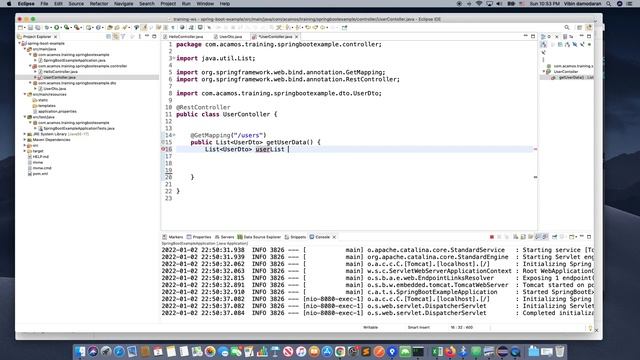The height and width of the screenshot is (360, 640).
Task: Expand HelloController.java in tree
Action: (36, 71)
